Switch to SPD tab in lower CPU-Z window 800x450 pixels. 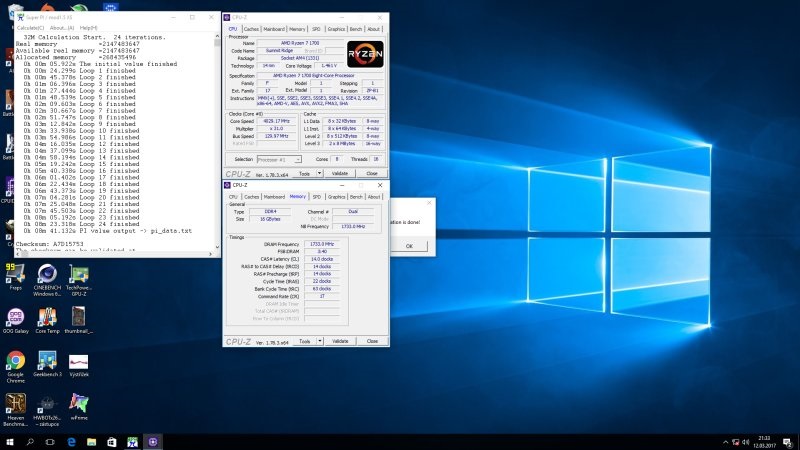point(316,197)
